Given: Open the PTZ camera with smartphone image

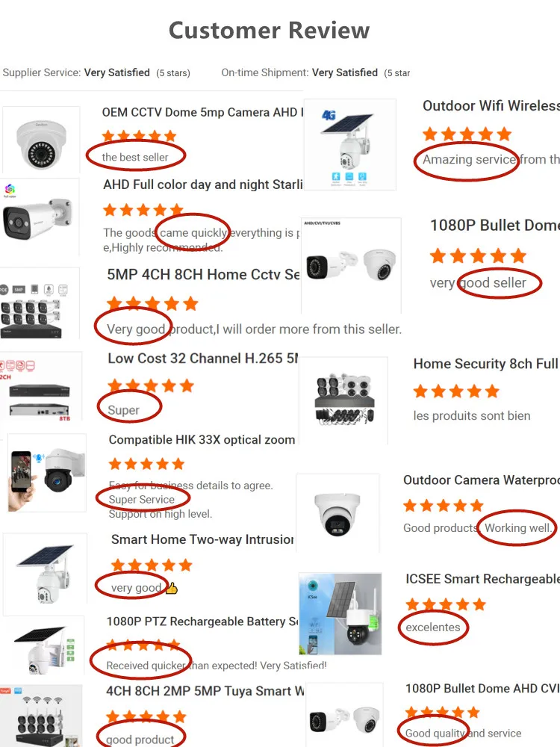Looking at the screenshot, I should 47,473.
